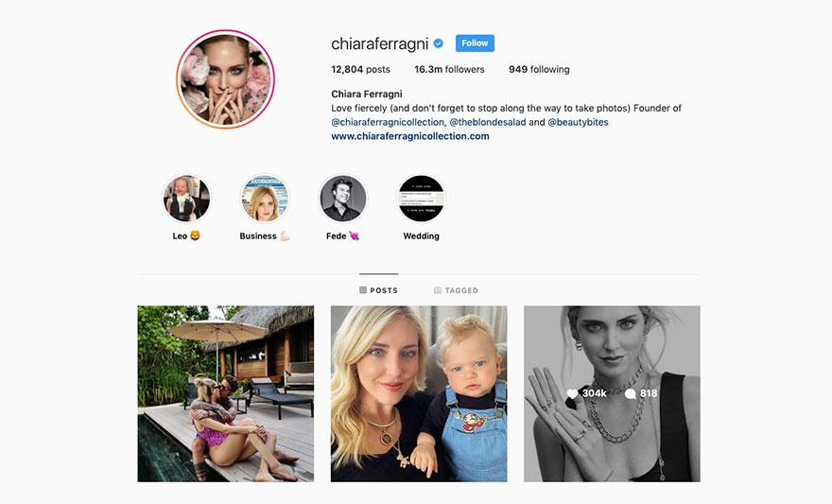This screenshot has width=832, height=504.
Task: Switch to the Posts tab
Action: point(378,290)
